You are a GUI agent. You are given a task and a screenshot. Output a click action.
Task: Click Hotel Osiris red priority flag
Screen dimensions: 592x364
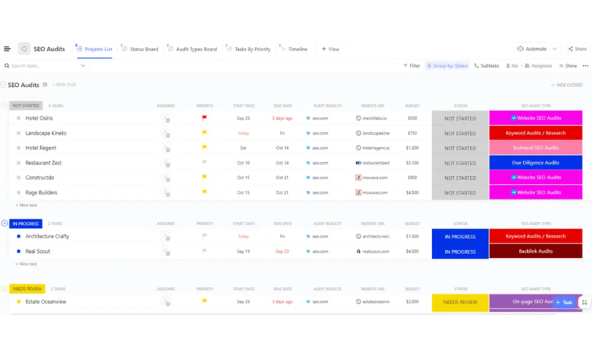point(205,118)
